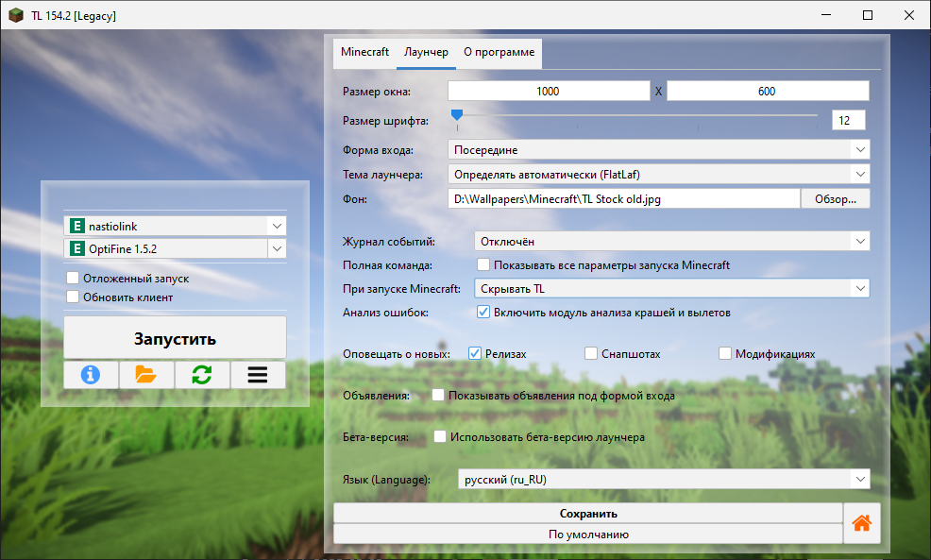Open the hamburger menu icon button
This screenshot has height=560, width=931.
(x=258, y=375)
